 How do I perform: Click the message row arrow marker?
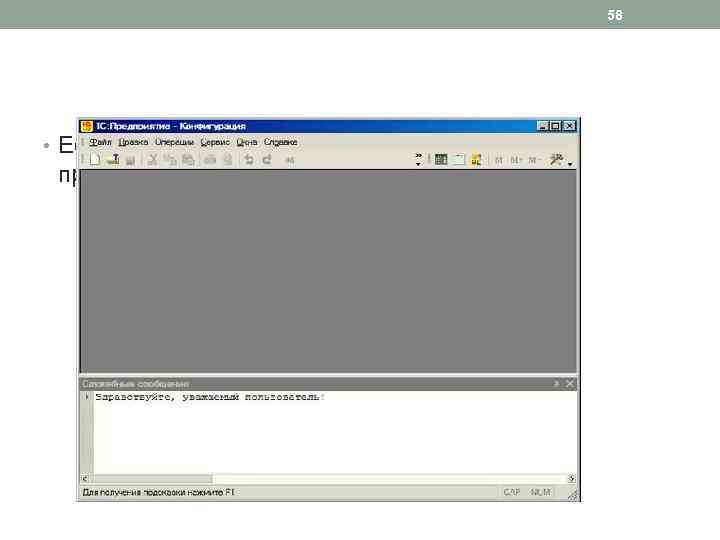[87, 396]
